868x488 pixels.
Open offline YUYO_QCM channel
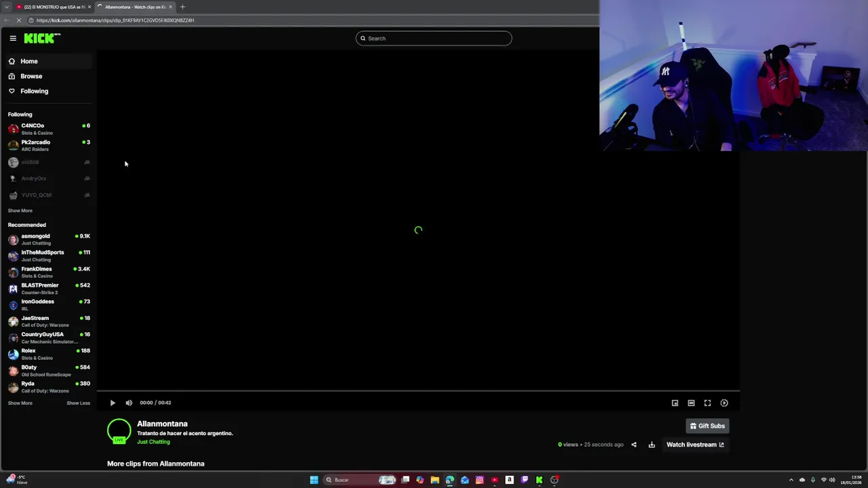pos(47,195)
